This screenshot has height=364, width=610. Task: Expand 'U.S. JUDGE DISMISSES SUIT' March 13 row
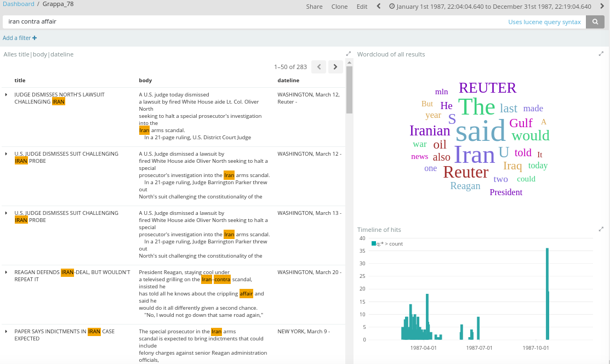tap(6, 213)
